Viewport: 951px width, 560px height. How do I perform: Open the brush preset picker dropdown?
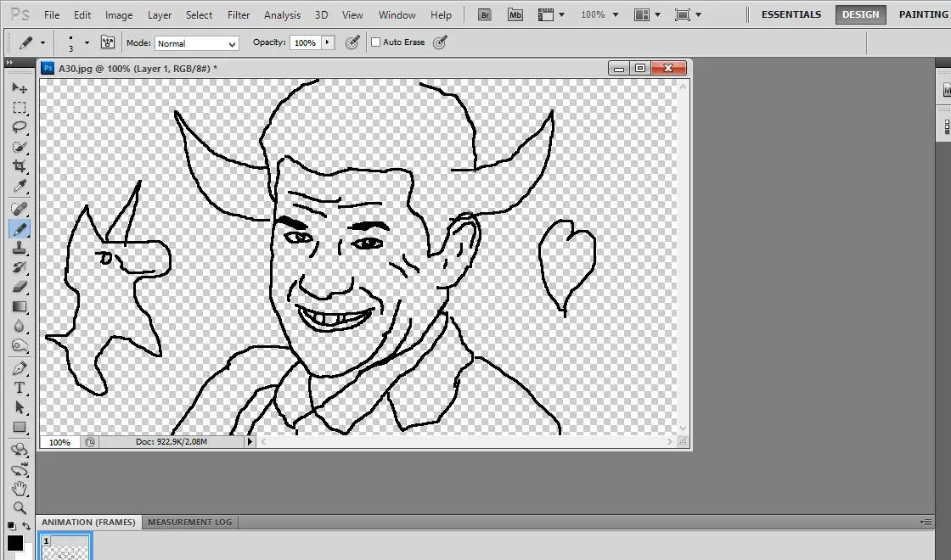click(87, 42)
